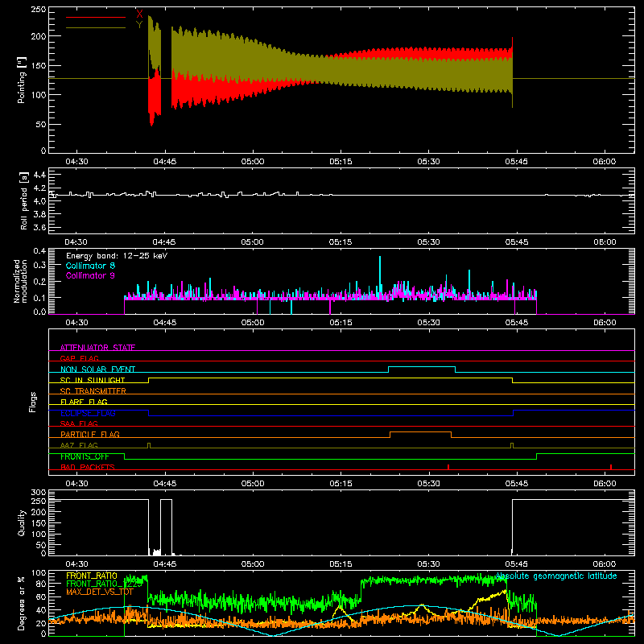644x644 pixels.
Task: Select 'Energy band: 12-25 keV' text
Action: 117,256
